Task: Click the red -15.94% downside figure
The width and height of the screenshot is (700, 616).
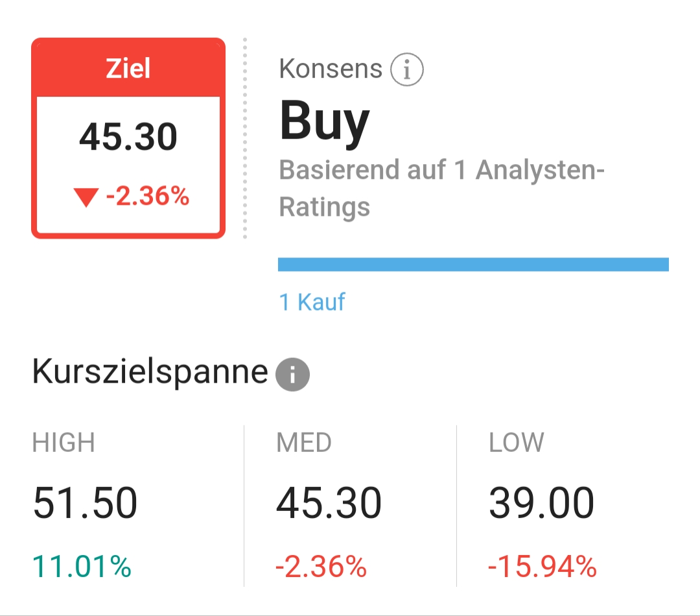Action: coord(542,567)
